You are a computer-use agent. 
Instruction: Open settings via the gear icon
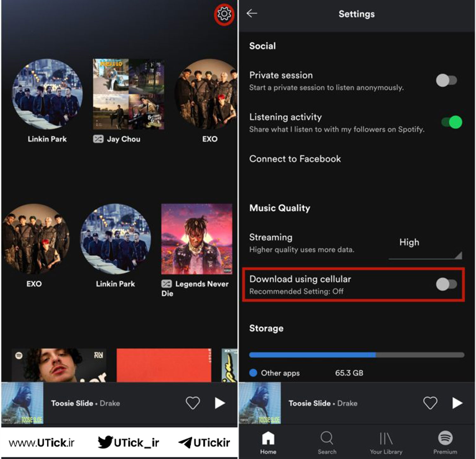pos(224,14)
